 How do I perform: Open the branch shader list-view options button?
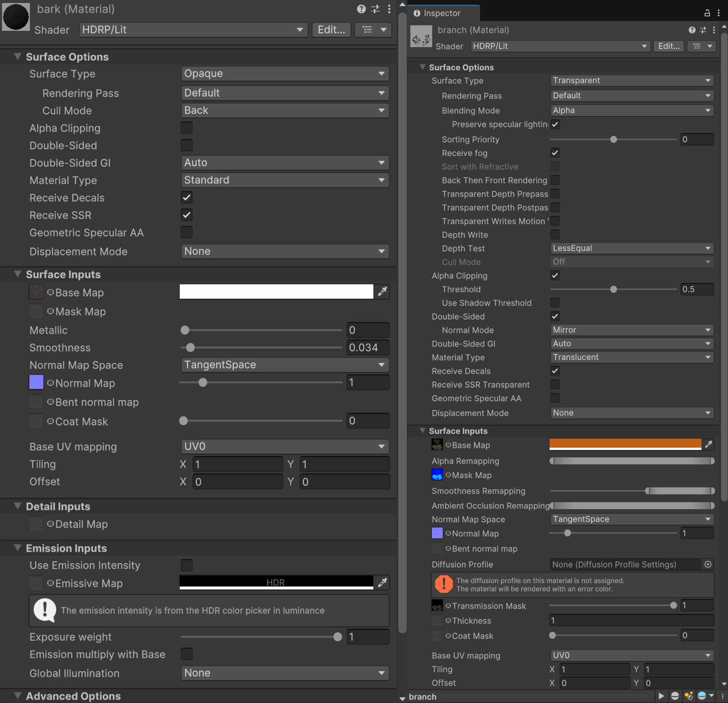coord(702,46)
